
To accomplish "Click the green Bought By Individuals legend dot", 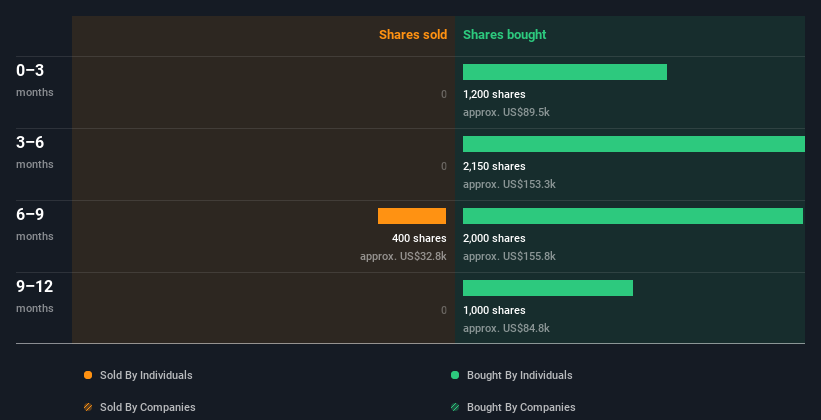I will [455, 375].
